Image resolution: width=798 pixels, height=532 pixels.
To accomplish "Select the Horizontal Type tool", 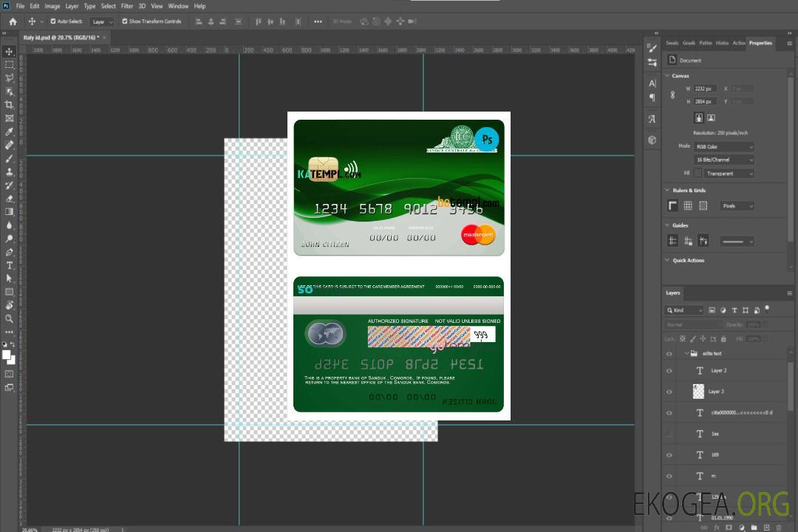I will 9,265.
